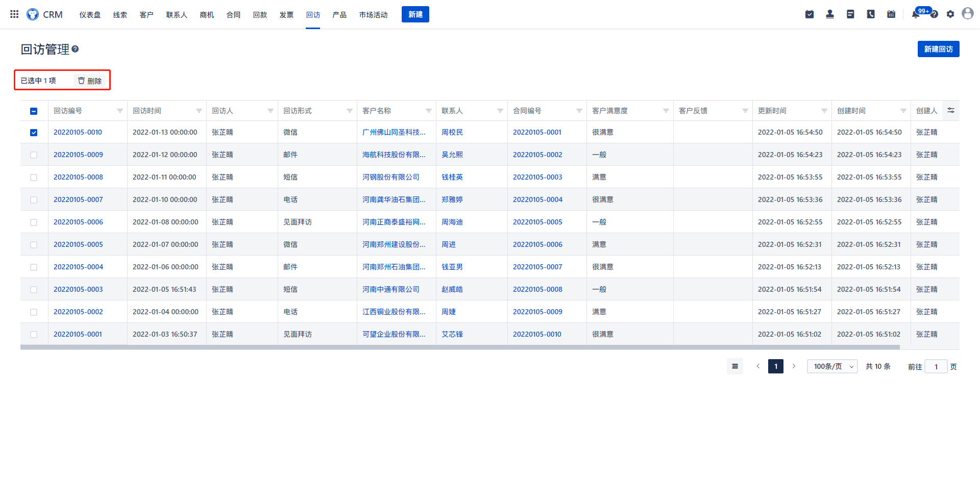Open the 线索 nav tab

click(120, 15)
